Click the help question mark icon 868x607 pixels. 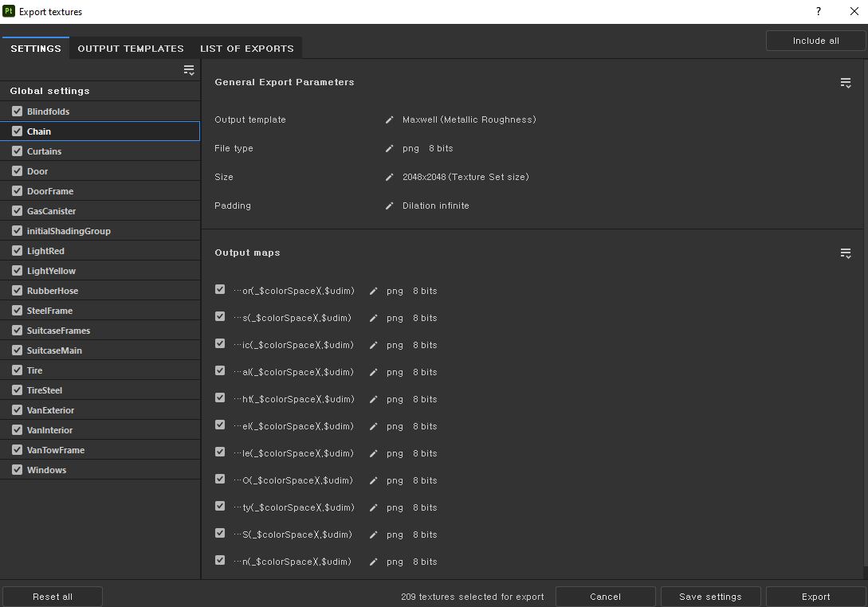(x=818, y=12)
